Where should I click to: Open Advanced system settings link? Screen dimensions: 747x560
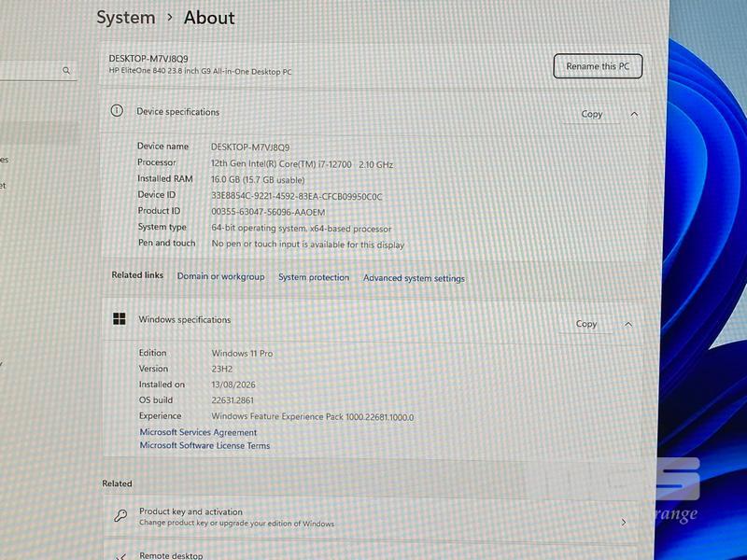click(414, 278)
